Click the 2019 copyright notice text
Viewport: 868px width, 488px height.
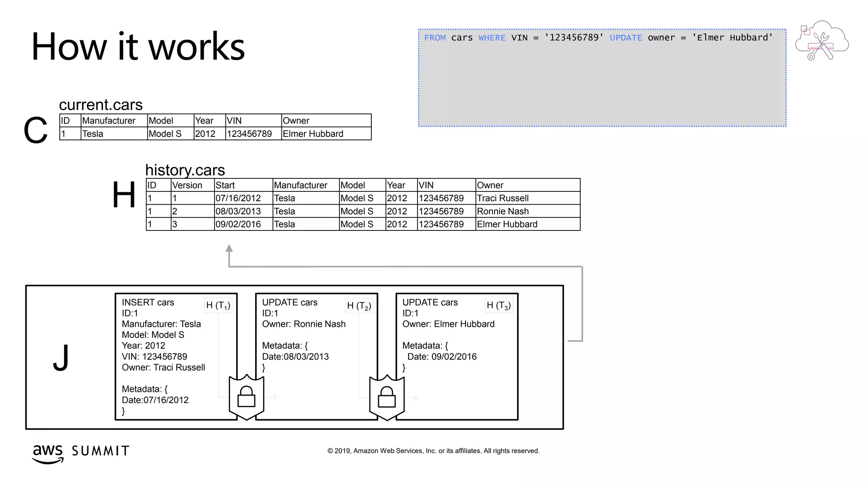[x=433, y=451]
